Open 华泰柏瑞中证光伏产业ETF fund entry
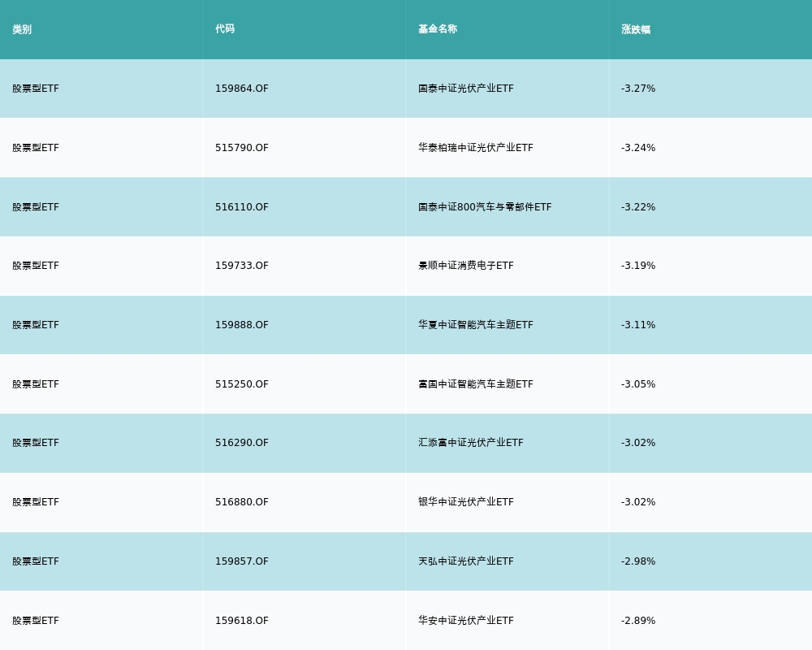The image size is (812, 650). pos(476,148)
